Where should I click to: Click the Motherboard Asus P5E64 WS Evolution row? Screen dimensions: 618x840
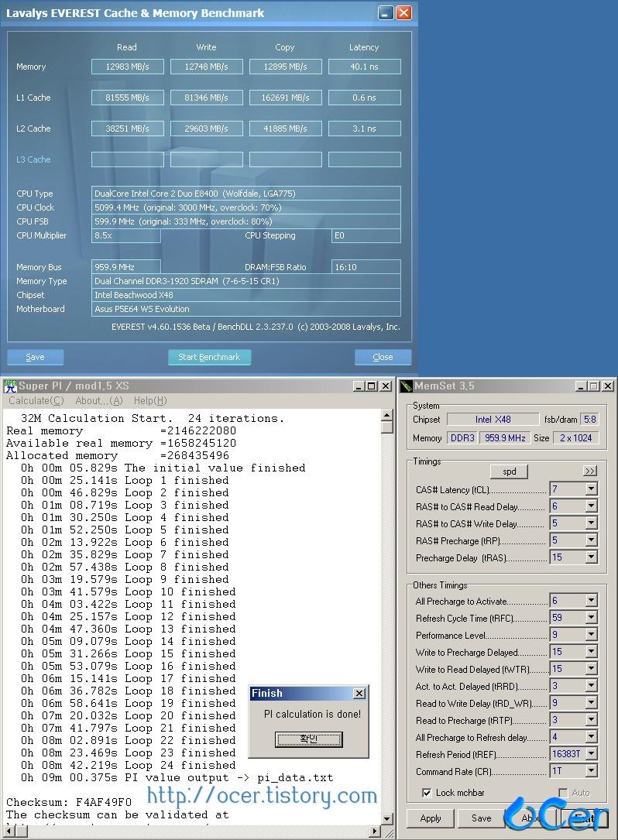click(x=246, y=309)
